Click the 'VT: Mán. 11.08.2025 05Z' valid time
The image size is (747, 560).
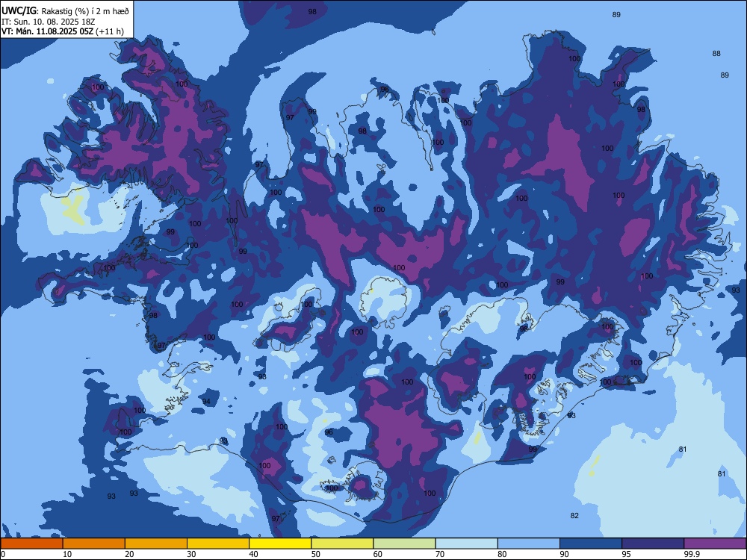point(48,31)
